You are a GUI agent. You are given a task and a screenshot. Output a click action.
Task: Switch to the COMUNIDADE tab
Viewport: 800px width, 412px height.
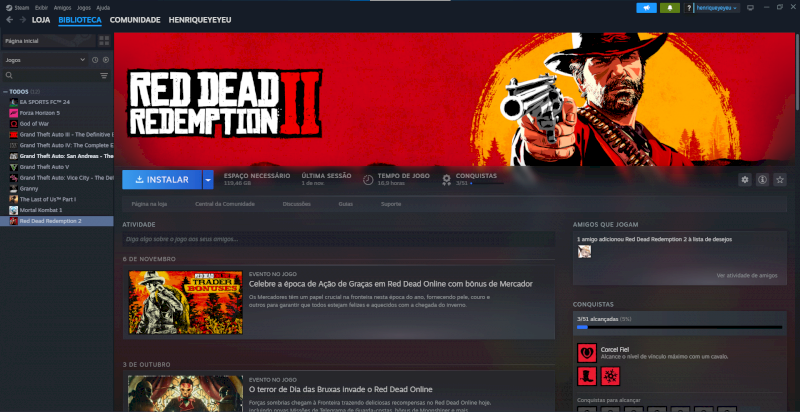click(135, 20)
